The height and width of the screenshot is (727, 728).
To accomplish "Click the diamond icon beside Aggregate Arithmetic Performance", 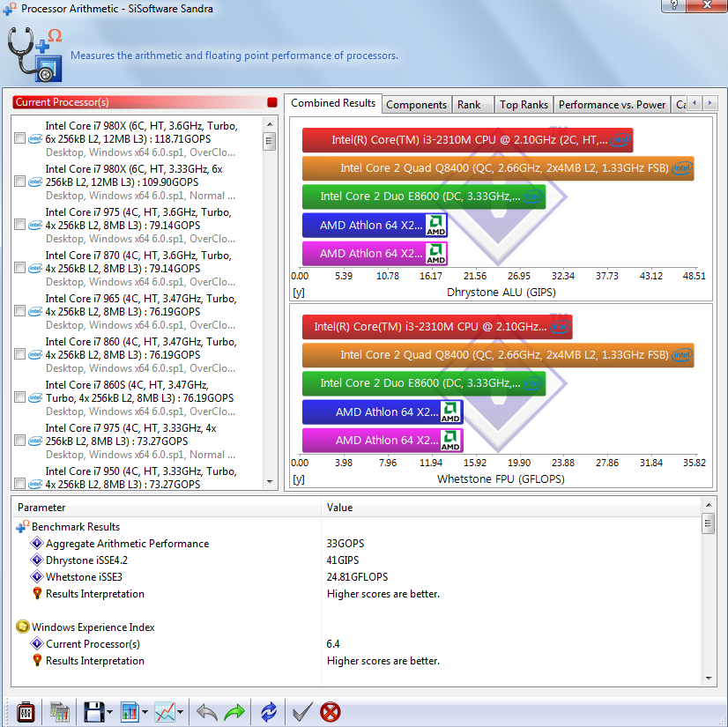I will (x=37, y=543).
